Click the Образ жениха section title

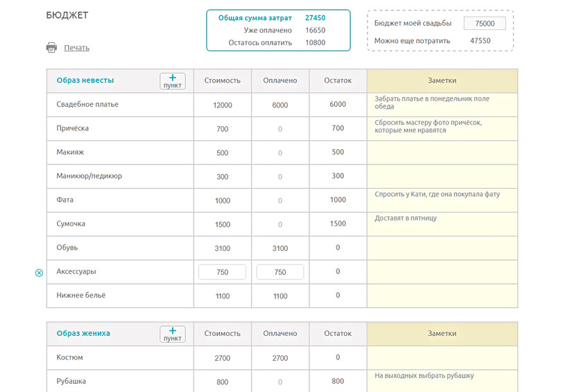point(83,333)
